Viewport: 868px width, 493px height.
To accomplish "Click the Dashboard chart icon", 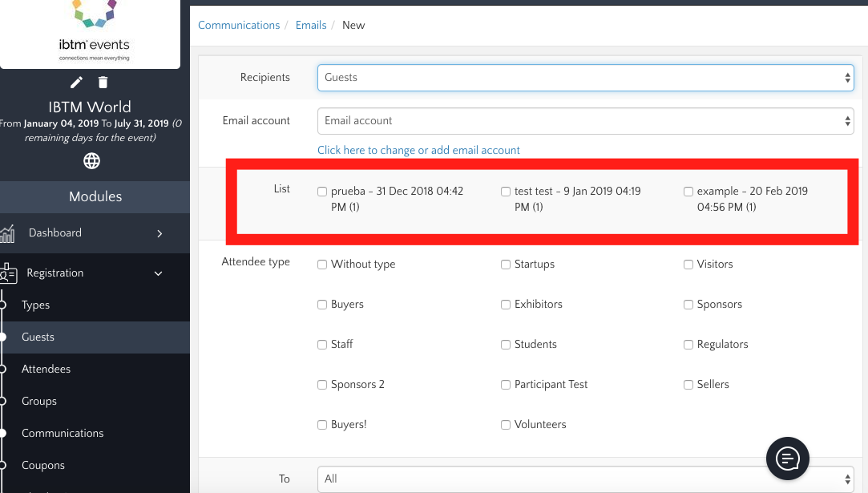I will (8, 233).
